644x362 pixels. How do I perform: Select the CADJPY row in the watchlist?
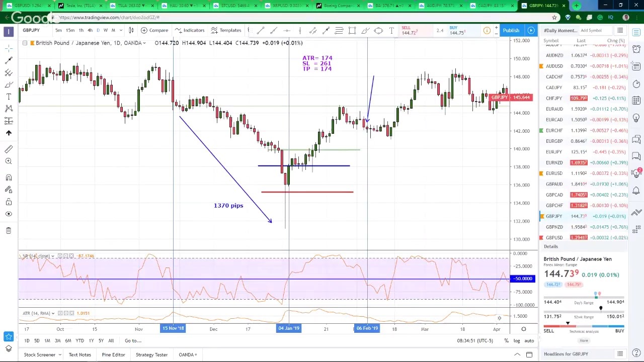coord(584,87)
